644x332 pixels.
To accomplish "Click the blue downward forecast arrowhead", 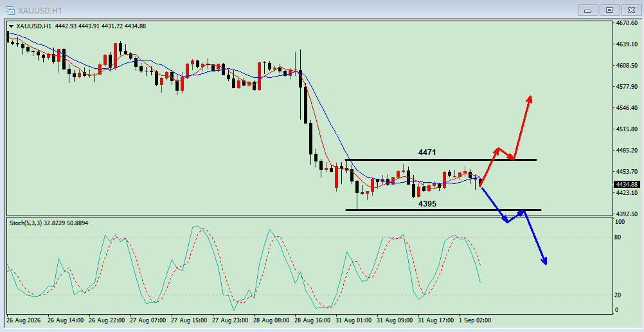I will [x=544, y=261].
